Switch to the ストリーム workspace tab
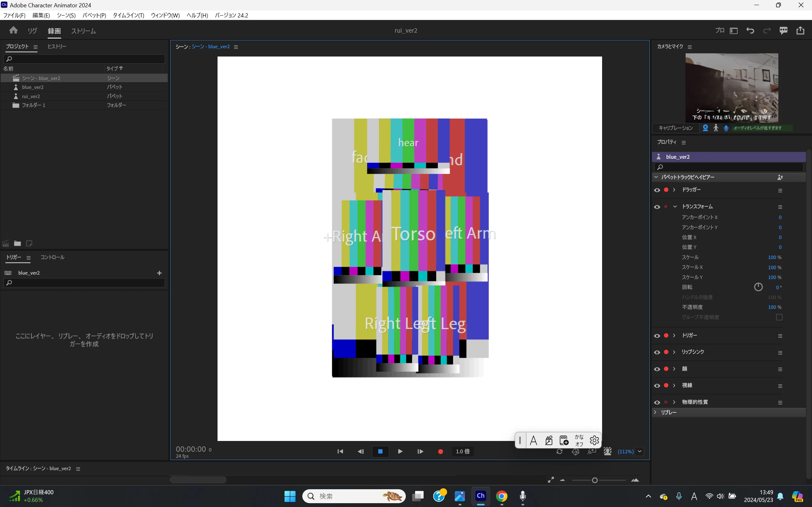The image size is (812, 507). pyautogui.click(x=84, y=31)
